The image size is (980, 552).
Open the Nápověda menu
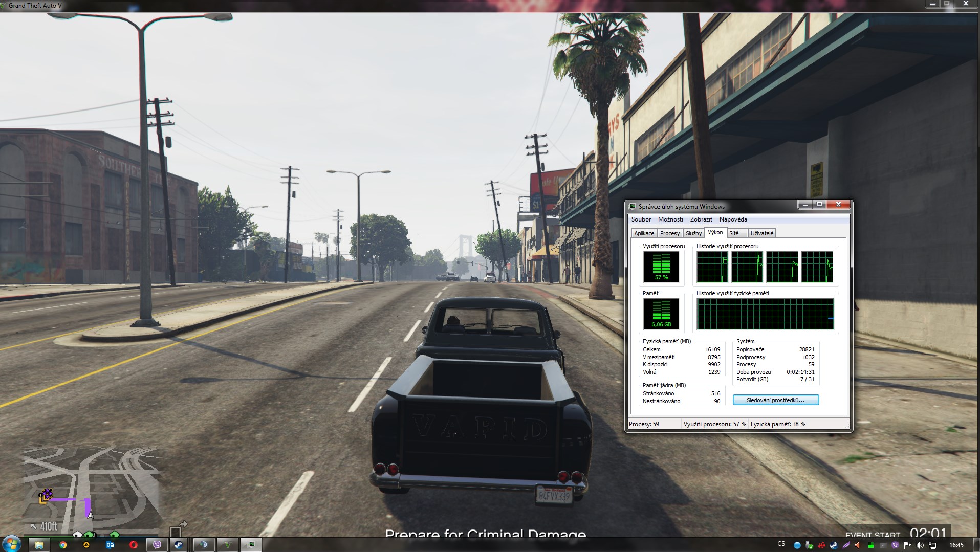coord(733,219)
